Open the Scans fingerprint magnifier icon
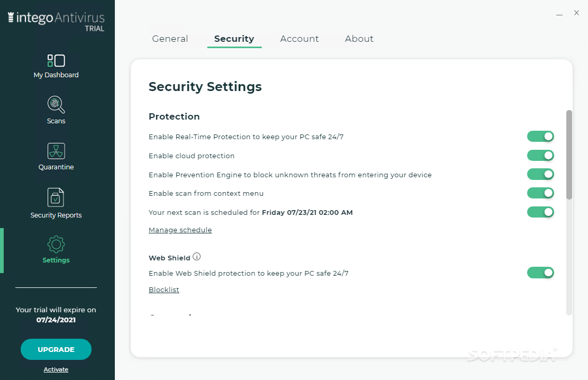The width and height of the screenshot is (588, 380). click(x=56, y=105)
